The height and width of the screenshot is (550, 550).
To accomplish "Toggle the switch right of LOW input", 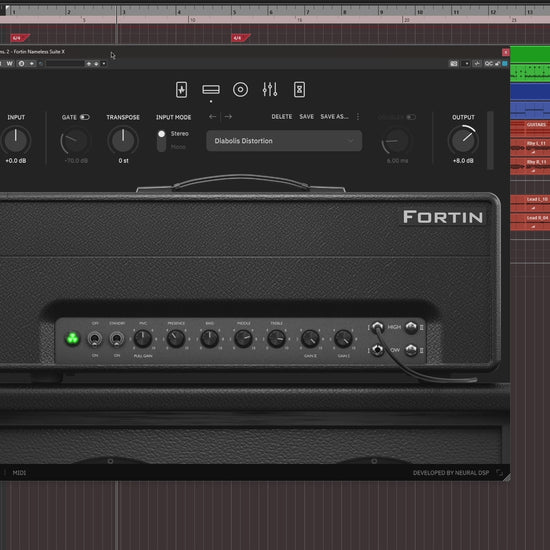I will [411, 350].
